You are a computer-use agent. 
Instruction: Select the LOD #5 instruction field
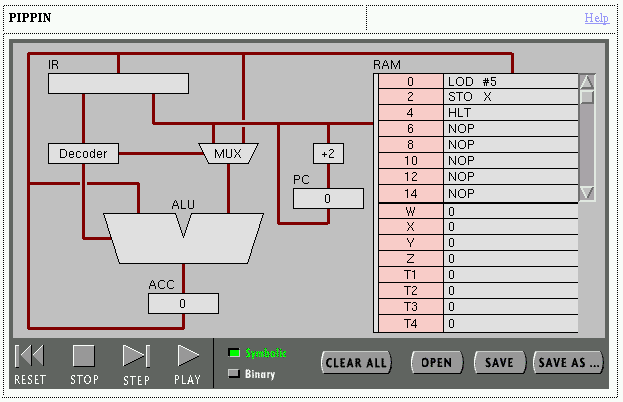click(x=510, y=81)
